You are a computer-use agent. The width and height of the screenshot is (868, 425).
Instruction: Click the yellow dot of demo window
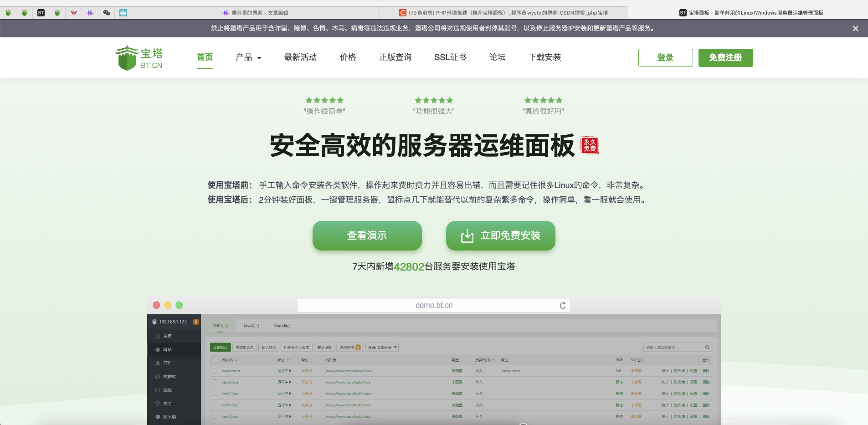[x=168, y=305]
